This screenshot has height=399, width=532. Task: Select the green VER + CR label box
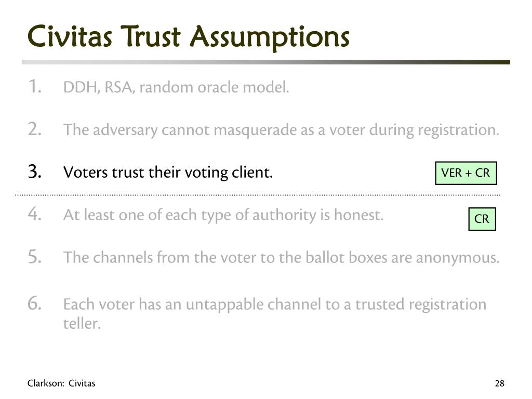pyautogui.click(x=466, y=173)
